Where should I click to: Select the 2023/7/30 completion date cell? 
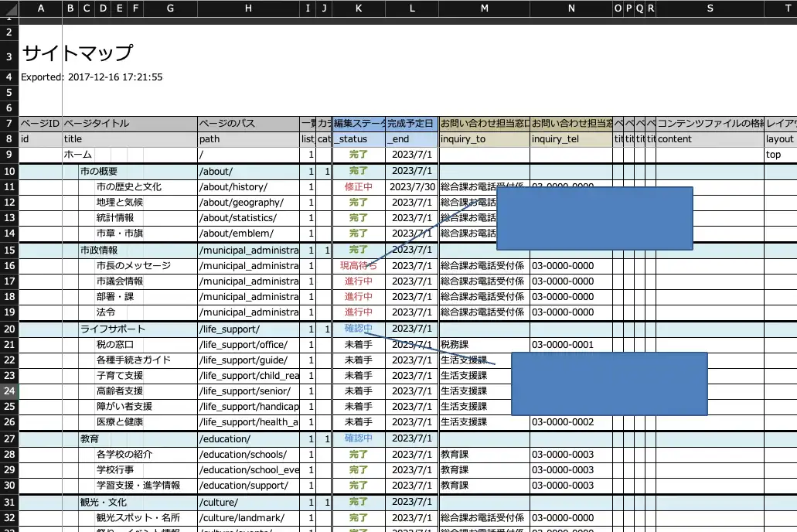pyautogui.click(x=411, y=186)
